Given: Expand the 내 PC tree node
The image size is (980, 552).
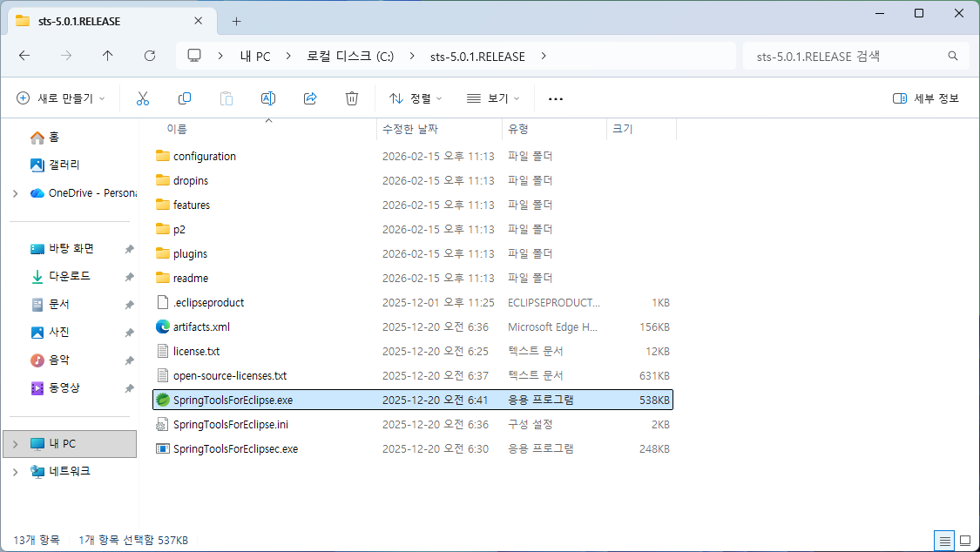Looking at the screenshot, I should 15,444.
